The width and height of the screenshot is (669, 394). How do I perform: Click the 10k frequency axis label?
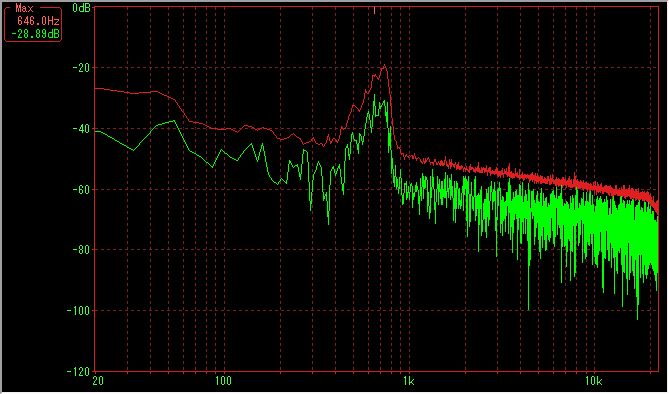point(593,381)
